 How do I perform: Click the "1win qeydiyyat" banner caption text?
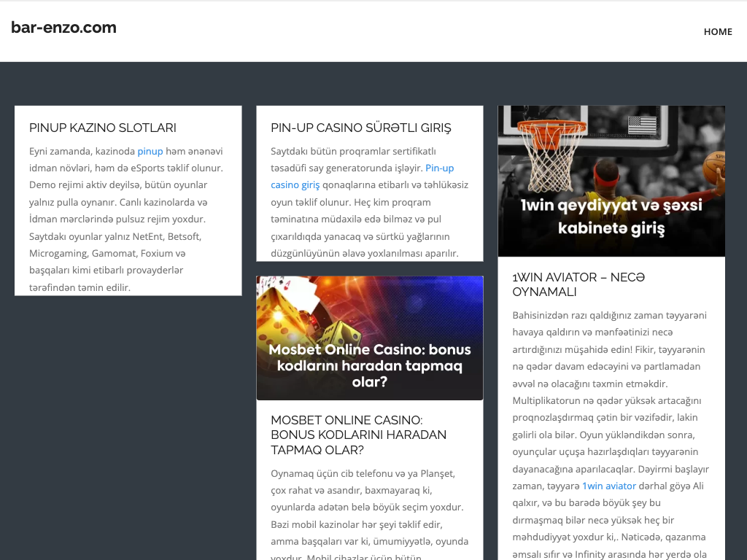coord(611,217)
